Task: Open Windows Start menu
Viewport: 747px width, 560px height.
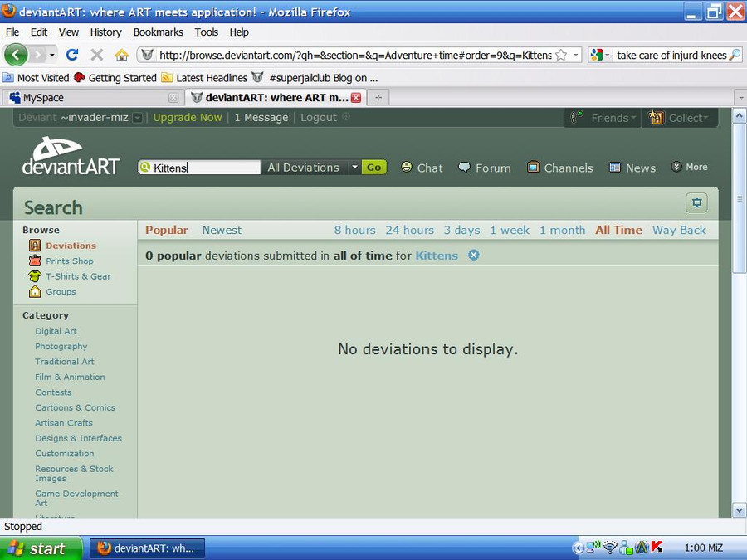Action: 41,548
